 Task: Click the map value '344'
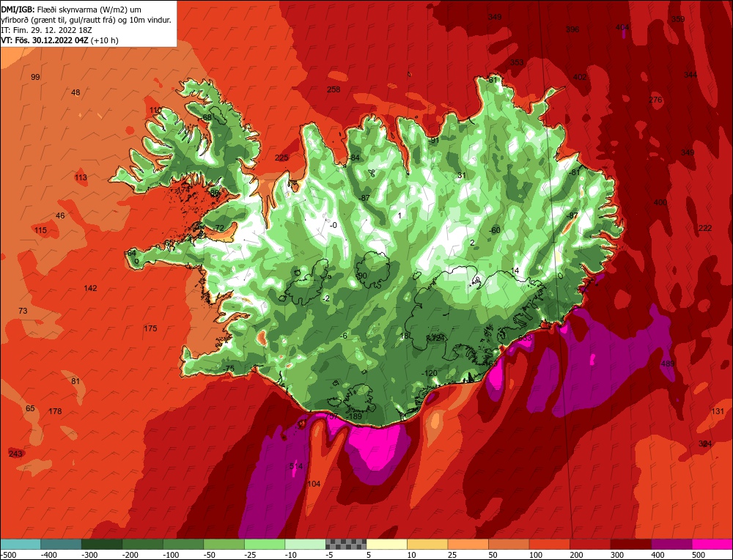click(690, 75)
